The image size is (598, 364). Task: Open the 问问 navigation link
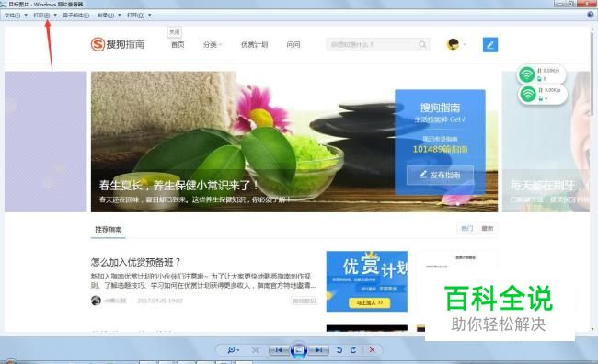tap(293, 45)
